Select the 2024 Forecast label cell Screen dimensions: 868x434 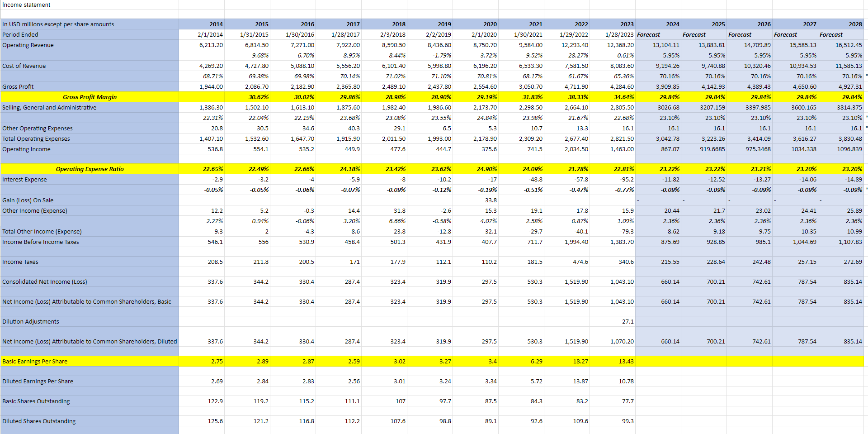click(658, 35)
